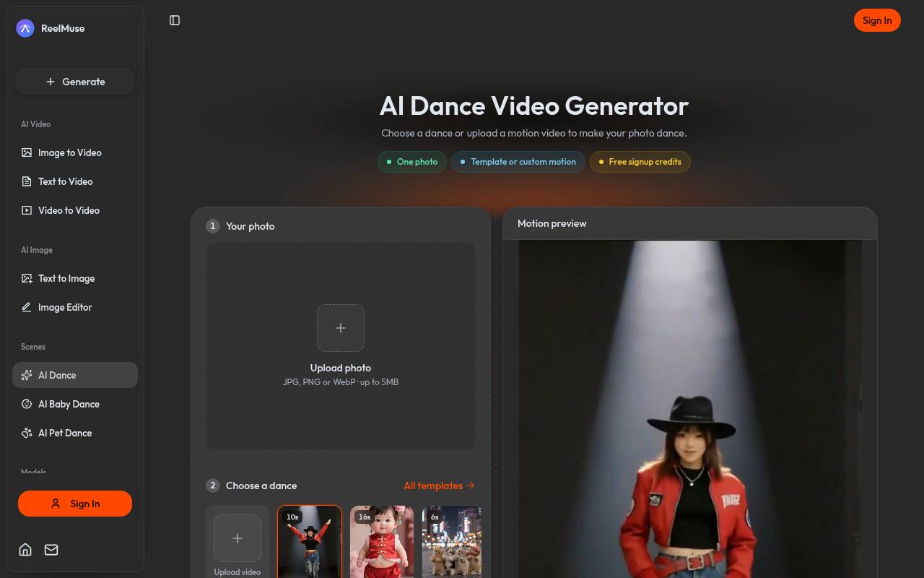Open the home icon in sidebar footer

point(25,550)
